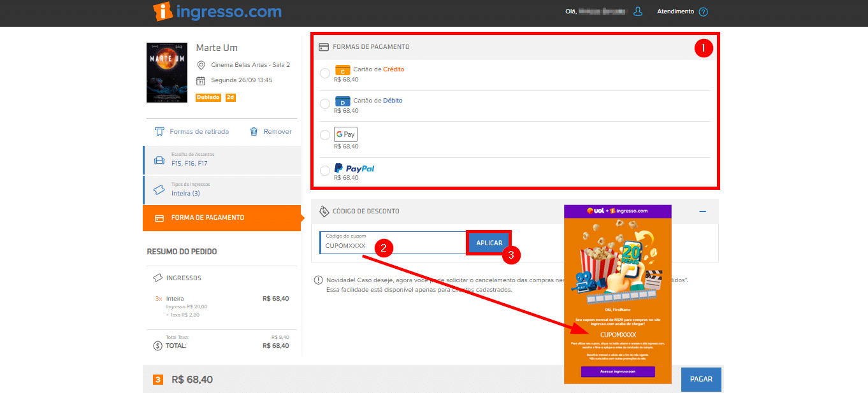Click the PAGAR button
The height and width of the screenshot is (393, 868).
click(701, 379)
